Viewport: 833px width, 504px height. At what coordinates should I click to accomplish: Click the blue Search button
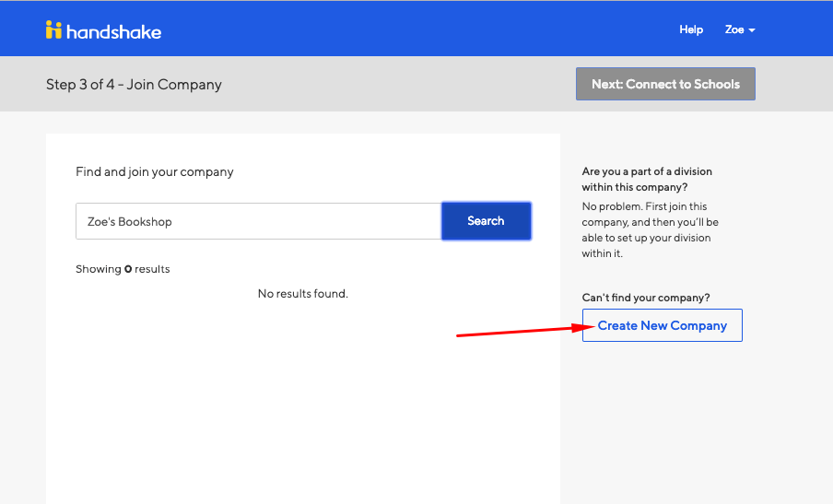tap(487, 221)
